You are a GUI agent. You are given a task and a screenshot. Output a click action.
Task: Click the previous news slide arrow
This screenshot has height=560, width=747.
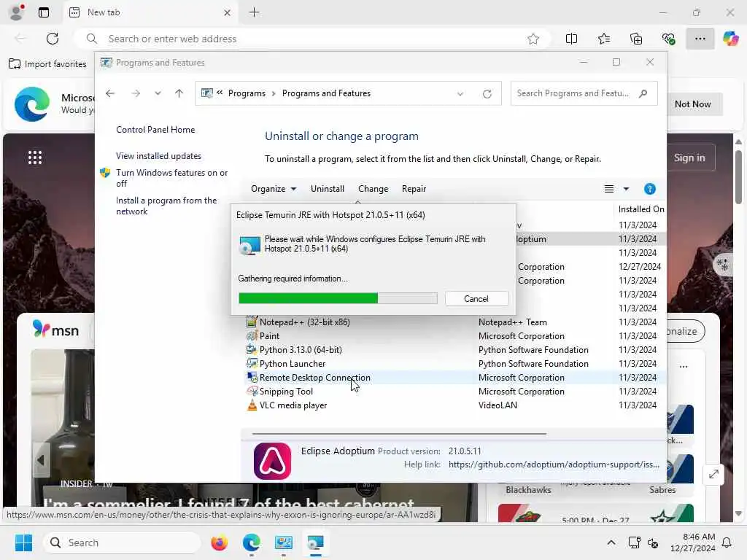click(41, 460)
